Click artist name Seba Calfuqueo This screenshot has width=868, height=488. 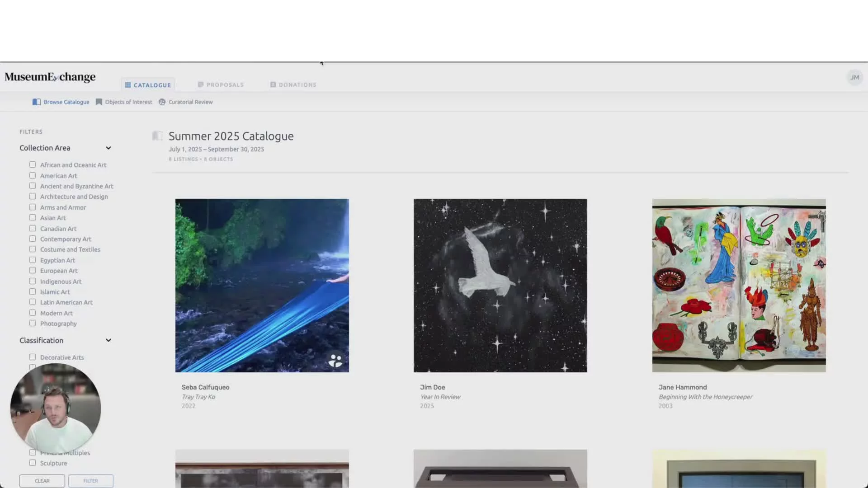click(x=206, y=387)
